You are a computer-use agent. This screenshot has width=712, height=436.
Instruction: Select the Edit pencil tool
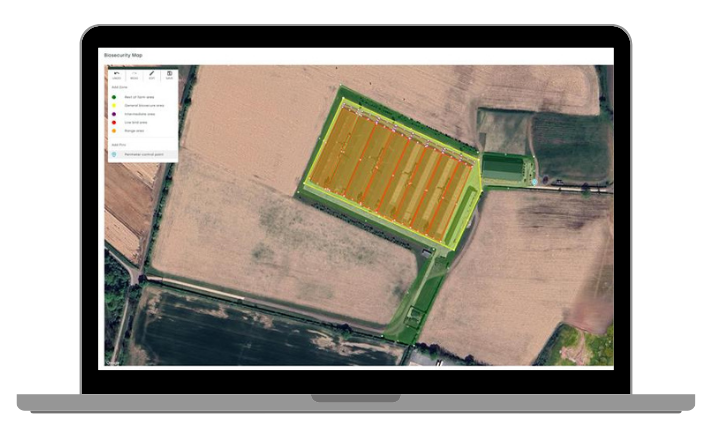(152, 75)
